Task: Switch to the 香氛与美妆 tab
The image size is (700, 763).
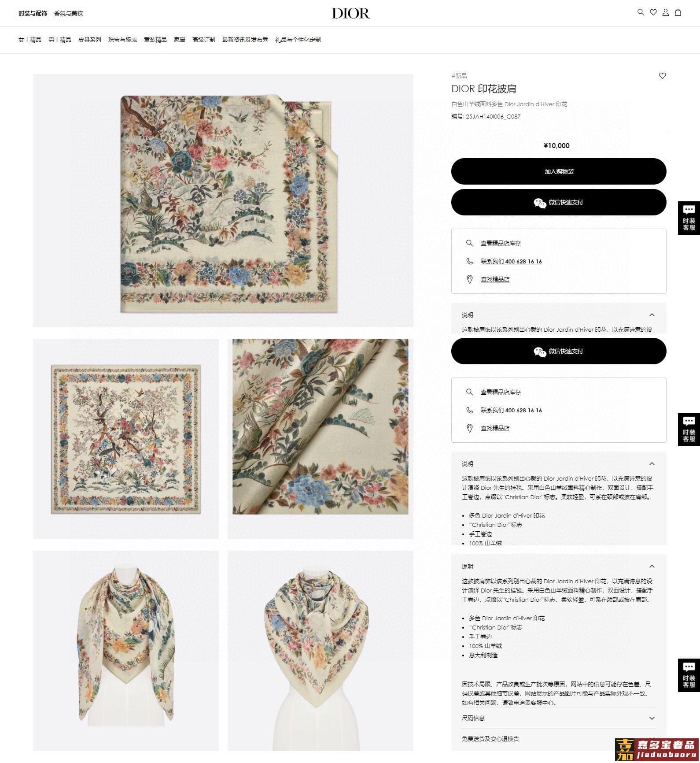Action: [x=69, y=13]
